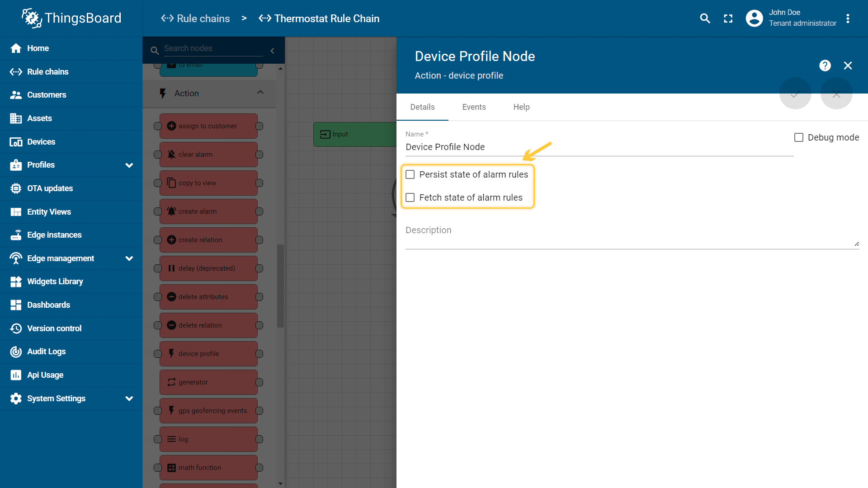Toggle fullscreen mode icon
The height and width of the screenshot is (488, 868).
728,19
